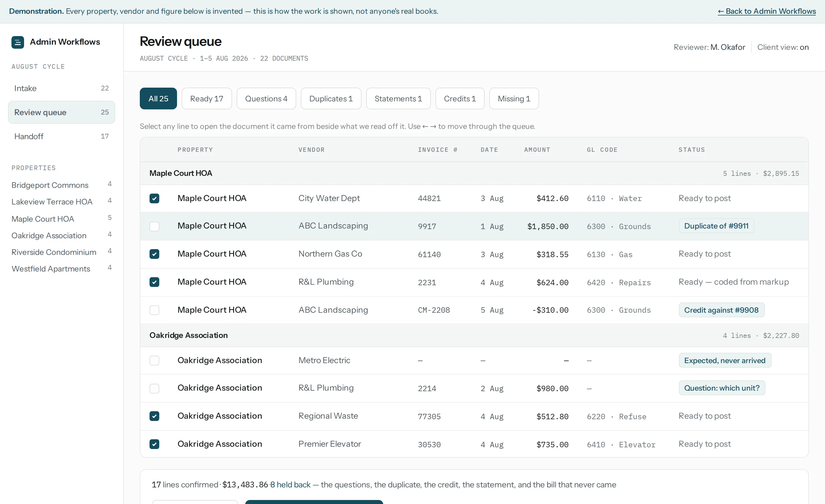Select Oakridge Association in properties list
The image size is (825, 504).
click(62, 236)
